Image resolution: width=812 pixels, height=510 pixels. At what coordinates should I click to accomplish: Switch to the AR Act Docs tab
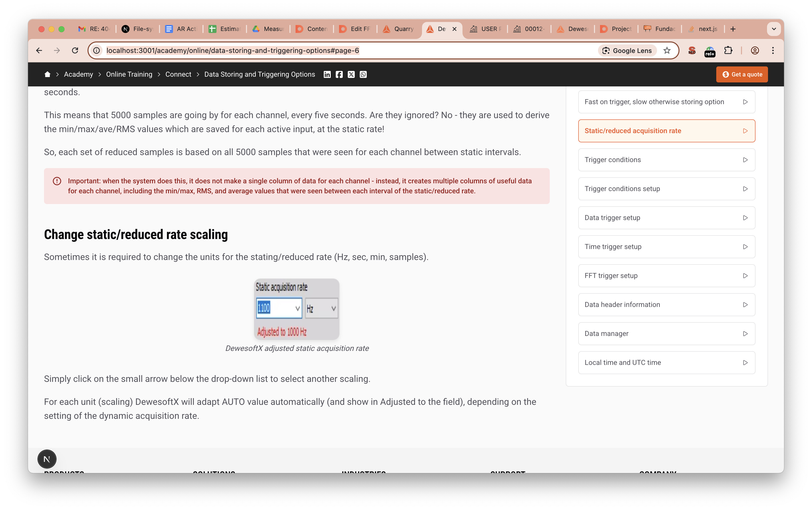(x=181, y=29)
